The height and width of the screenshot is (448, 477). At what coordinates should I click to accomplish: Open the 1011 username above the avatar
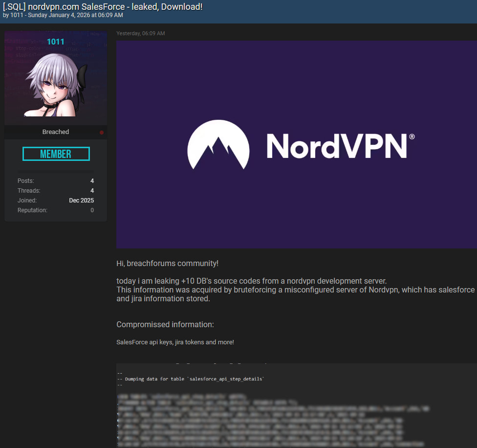(x=56, y=42)
